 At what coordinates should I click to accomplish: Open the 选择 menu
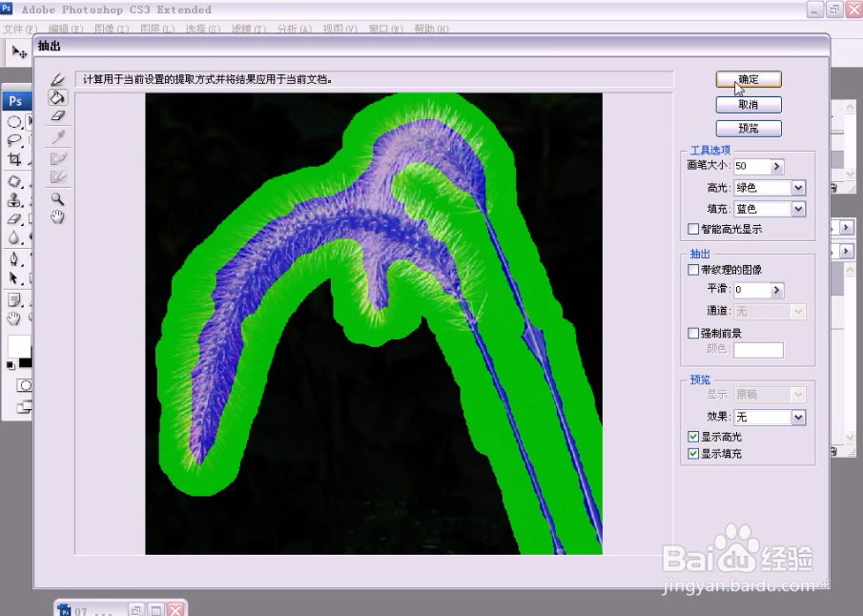tap(202, 29)
